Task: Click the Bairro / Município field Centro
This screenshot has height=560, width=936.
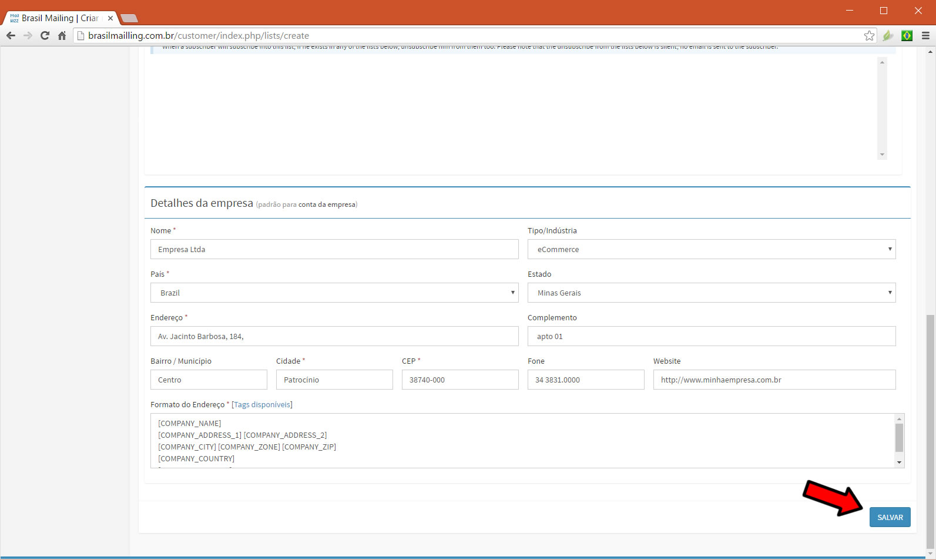Action: click(x=209, y=380)
